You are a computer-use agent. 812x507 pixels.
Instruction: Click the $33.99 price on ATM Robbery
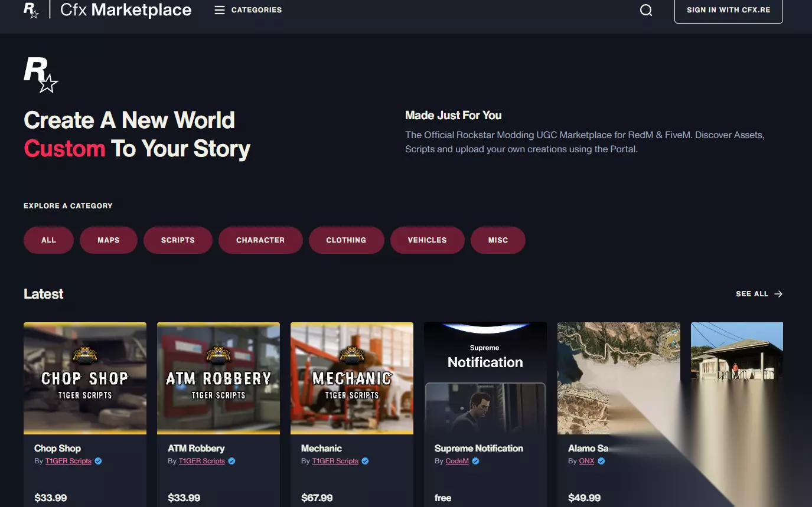tap(184, 498)
